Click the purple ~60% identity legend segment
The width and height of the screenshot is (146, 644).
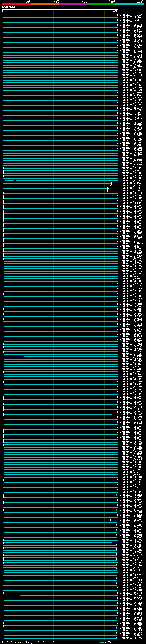73,4
